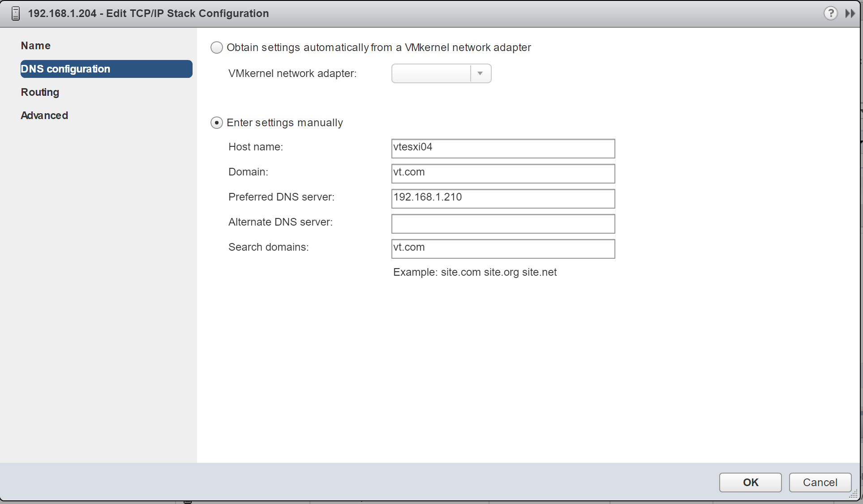Open the Name section in sidebar
Screen dimensions: 863x504
[x=36, y=46]
